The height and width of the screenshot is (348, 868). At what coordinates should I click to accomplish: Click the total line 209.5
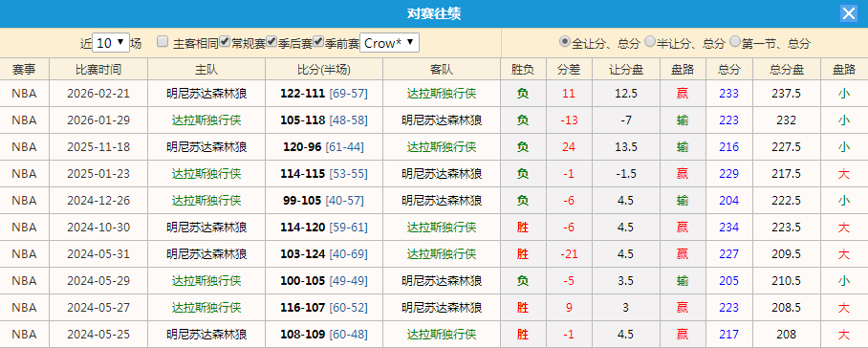[x=787, y=254]
